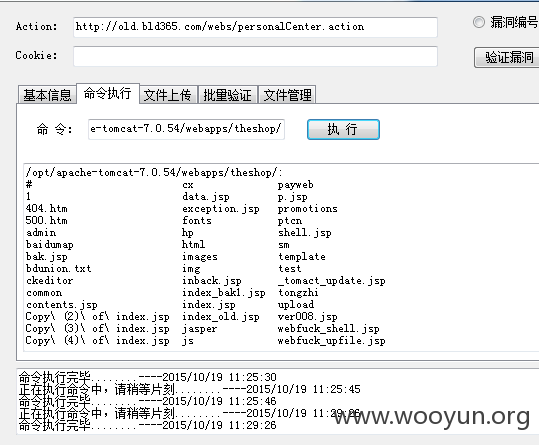Click the ckeditor directory entry

click(50, 280)
